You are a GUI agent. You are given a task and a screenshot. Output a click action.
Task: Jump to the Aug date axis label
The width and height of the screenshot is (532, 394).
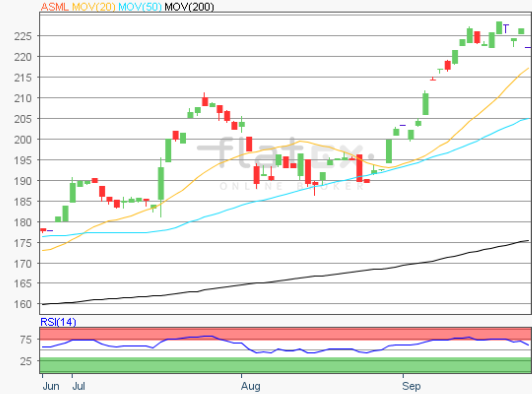click(250, 386)
